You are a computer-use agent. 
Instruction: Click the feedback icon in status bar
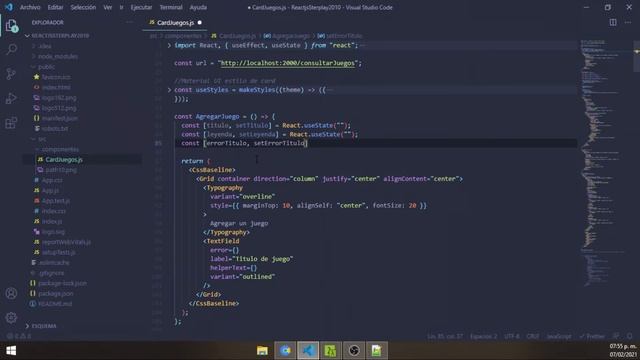point(616,336)
